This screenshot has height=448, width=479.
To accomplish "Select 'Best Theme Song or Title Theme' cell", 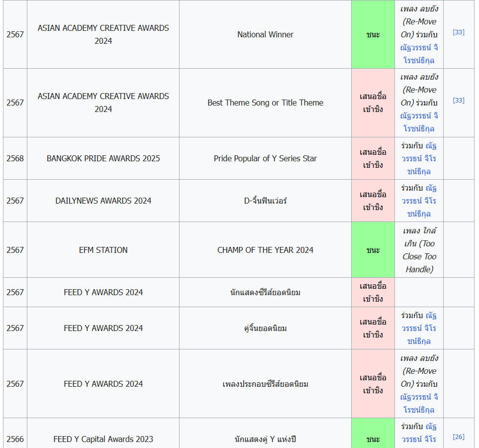I will (265, 103).
